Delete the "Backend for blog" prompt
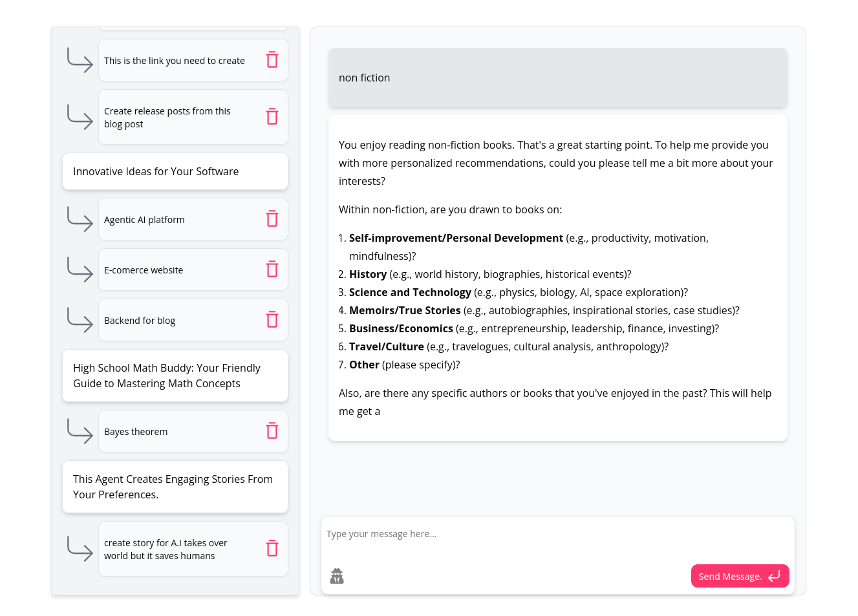This screenshot has height=616, width=858. click(x=272, y=319)
